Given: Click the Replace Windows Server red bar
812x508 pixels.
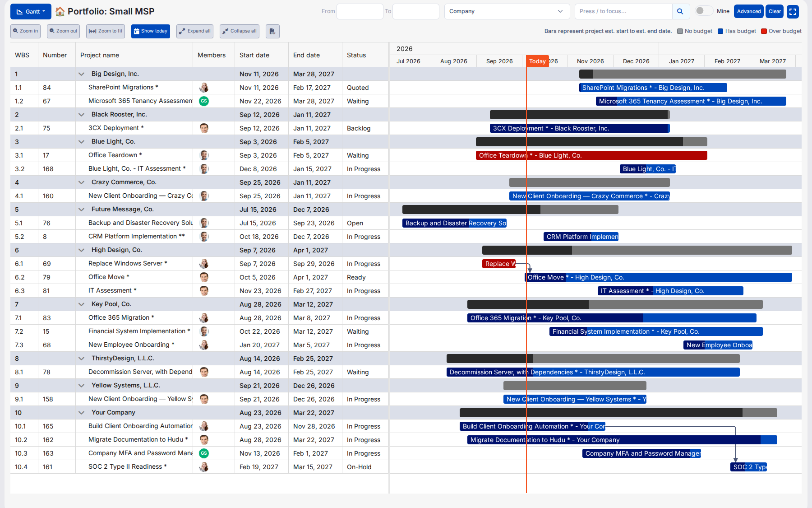Looking at the screenshot, I should (499, 264).
